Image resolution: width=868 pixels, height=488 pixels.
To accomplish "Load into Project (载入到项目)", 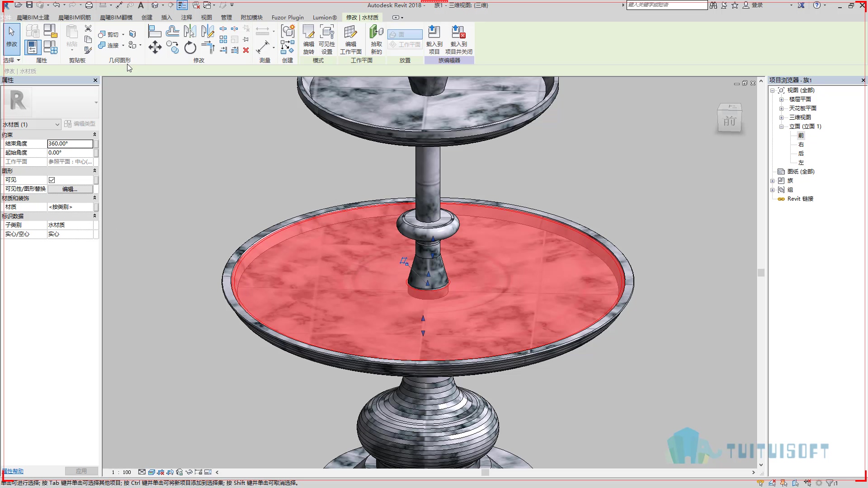I will pos(434,40).
